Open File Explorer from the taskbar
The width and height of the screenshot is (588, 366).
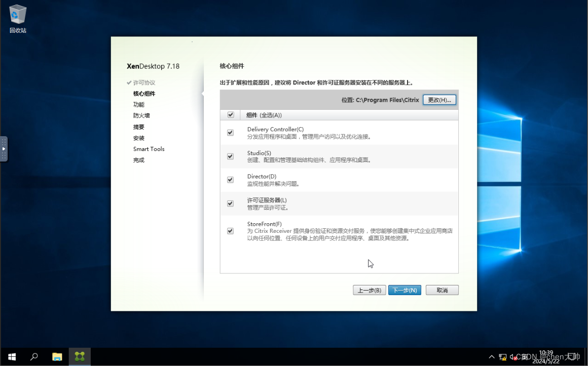pyautogui.click(x=57, y=357)
